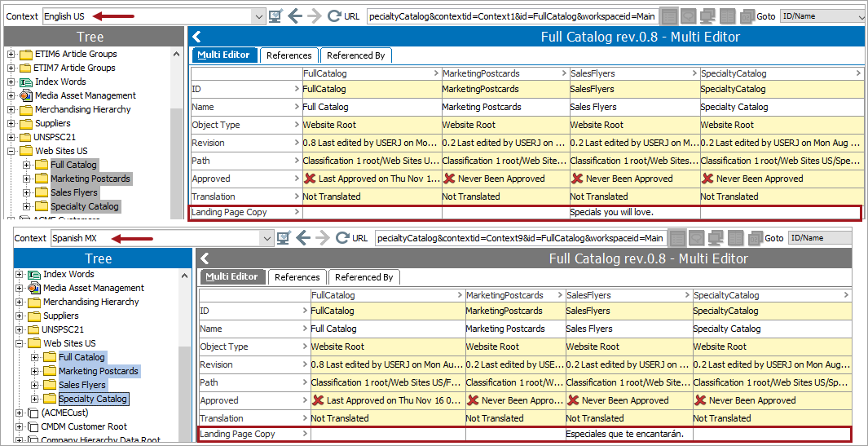Click the URL field containing contextid=Context1

coord(512,16)
